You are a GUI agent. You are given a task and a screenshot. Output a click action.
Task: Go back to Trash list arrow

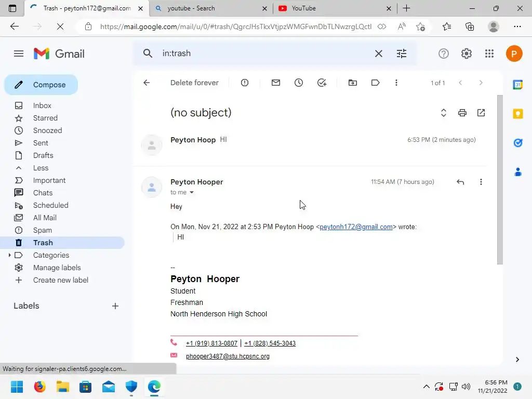click(147, 83)
